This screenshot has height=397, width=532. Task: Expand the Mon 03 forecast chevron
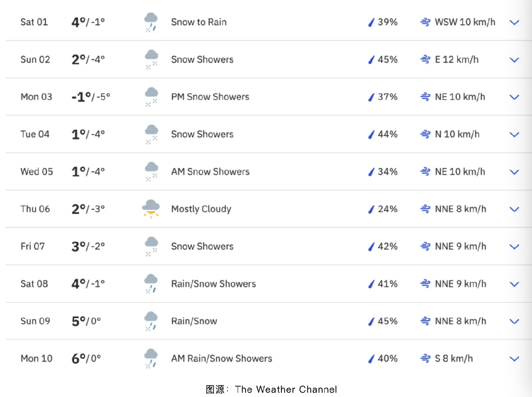(515, 97)
